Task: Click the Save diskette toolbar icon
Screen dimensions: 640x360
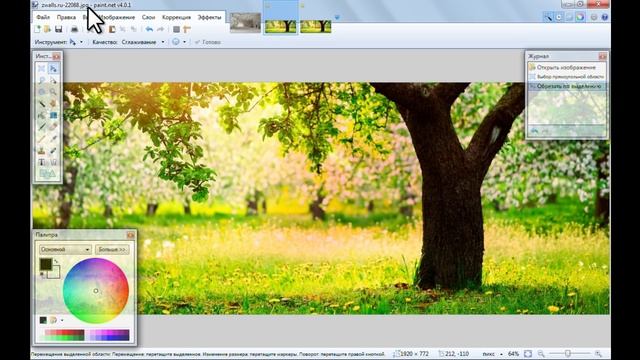Action: (58, 29)
